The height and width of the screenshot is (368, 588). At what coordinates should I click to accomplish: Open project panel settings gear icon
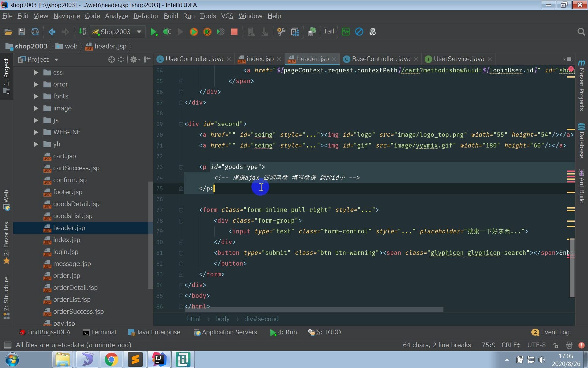tap(134, 59)
